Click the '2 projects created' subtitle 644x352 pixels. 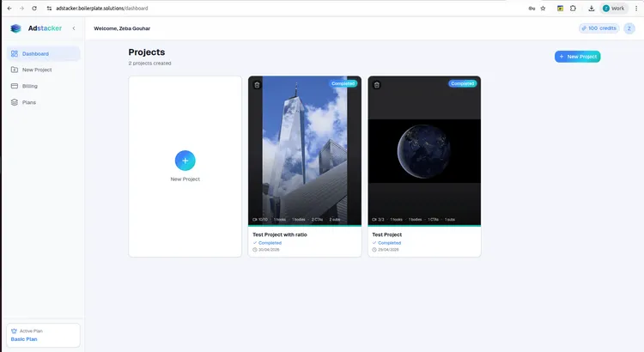[150, 64]
